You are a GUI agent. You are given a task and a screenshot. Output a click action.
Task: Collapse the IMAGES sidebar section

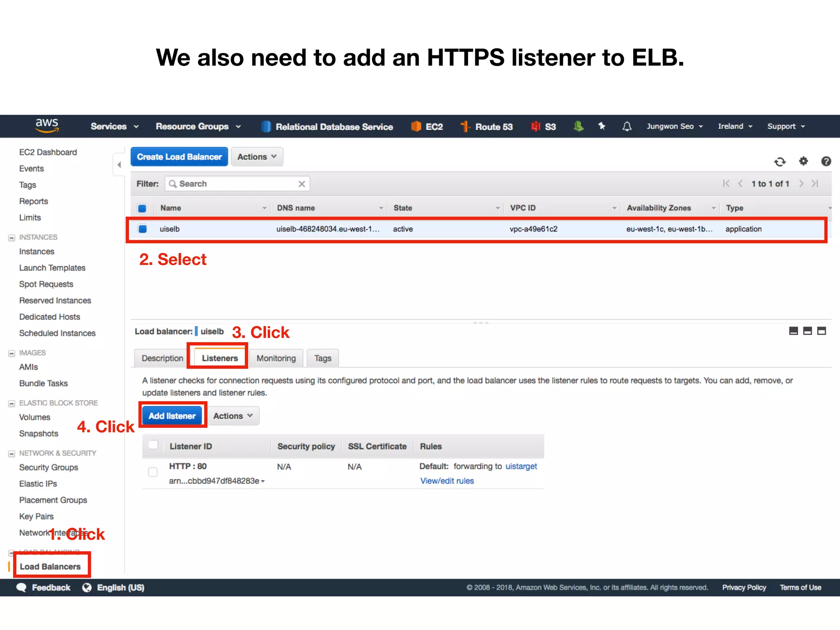pos(11,353)
